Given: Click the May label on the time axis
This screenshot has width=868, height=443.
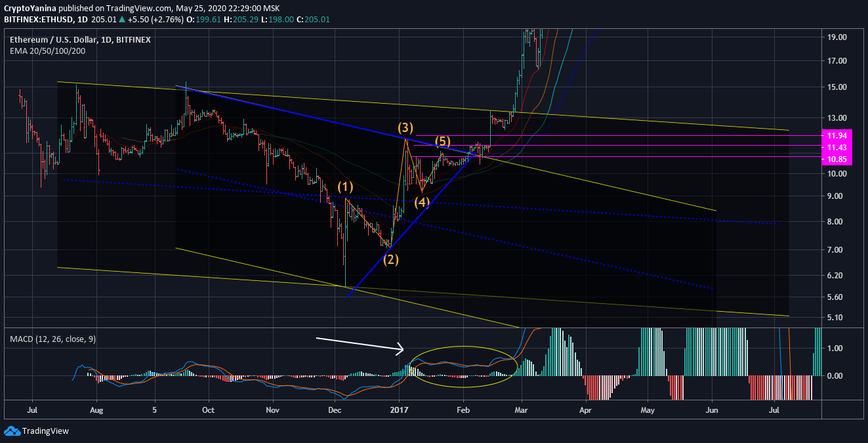Looking at the screenshot, I should 648,410.
